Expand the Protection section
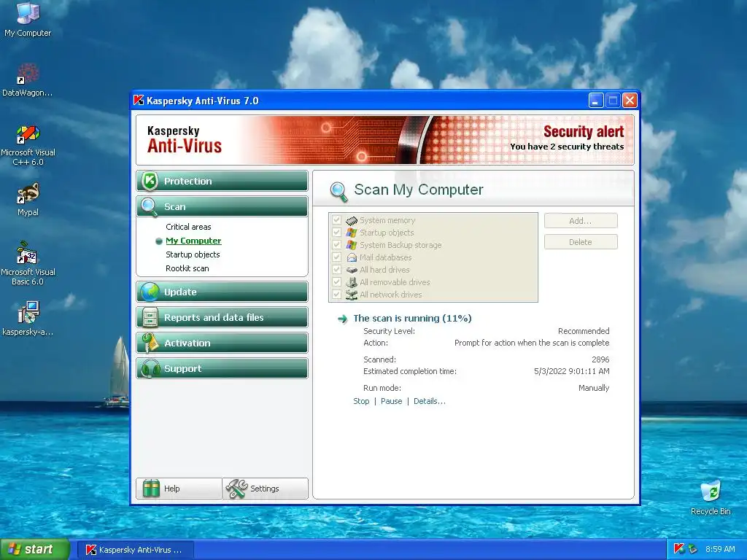The height and width of the screenshot is (560, 747). click(x=222, y=181)
